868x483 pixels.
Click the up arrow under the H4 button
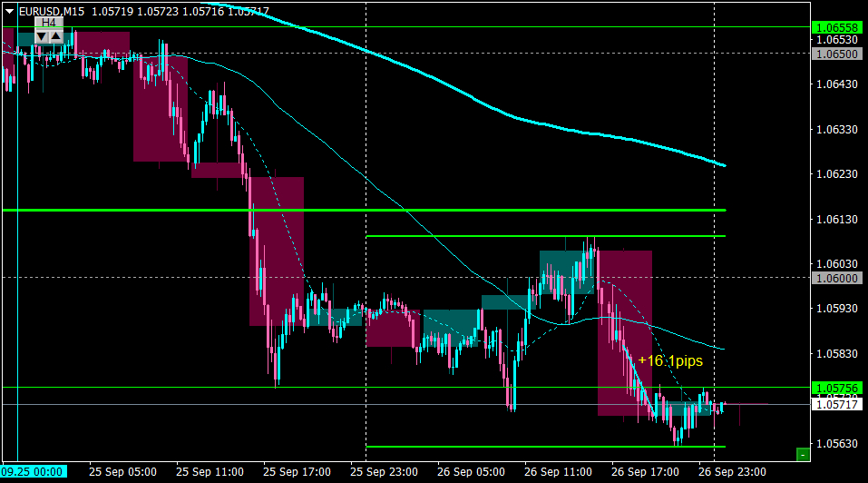coord(56,36)
